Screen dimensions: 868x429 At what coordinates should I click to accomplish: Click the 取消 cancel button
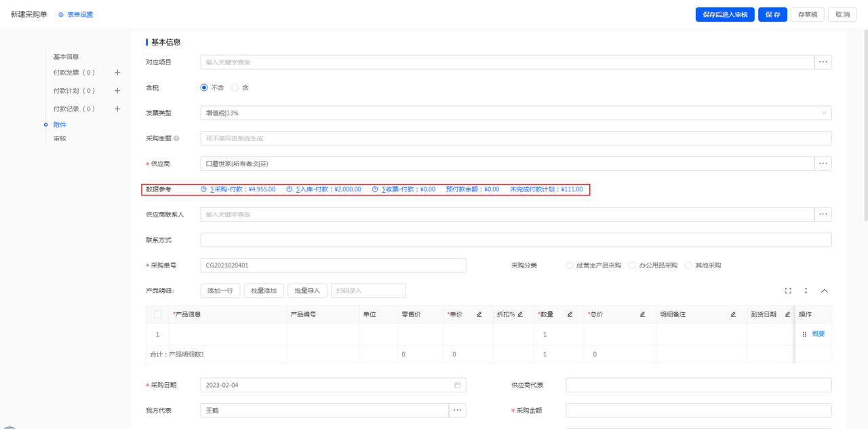click(842, 14)
